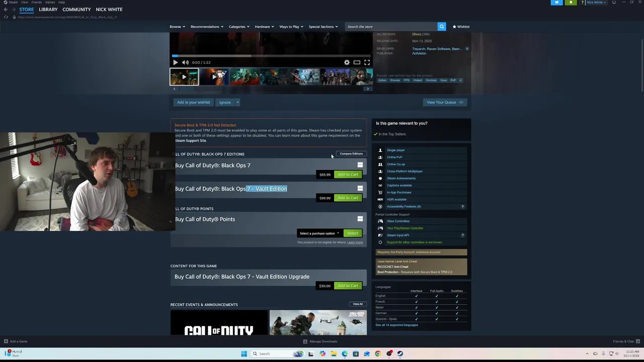The height and width of the screenshot is (362, 644).
Task: Open the Steam Support Site link
Action: 190,141
